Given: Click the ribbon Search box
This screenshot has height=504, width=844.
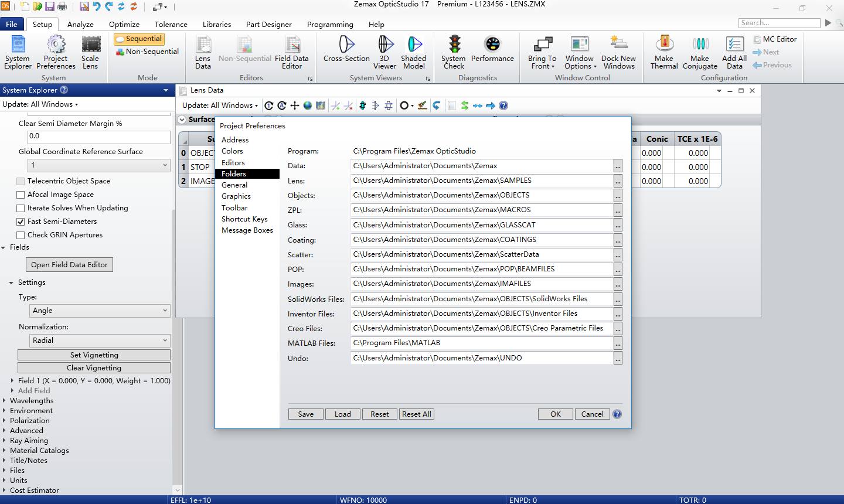Looking at the screenshot, I should click(779, 23).
